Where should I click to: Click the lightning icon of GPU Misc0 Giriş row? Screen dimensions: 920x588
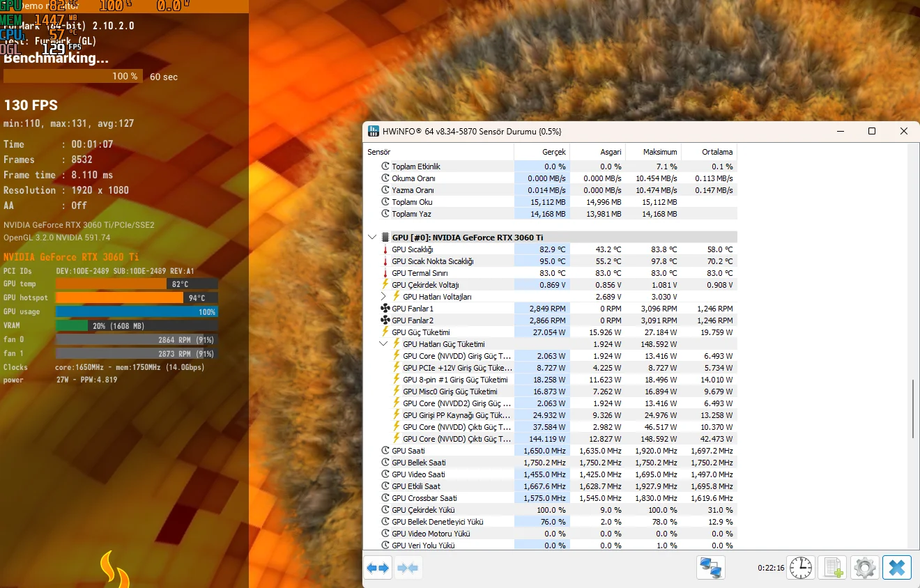pyautogui.click(x=397, y=392)
